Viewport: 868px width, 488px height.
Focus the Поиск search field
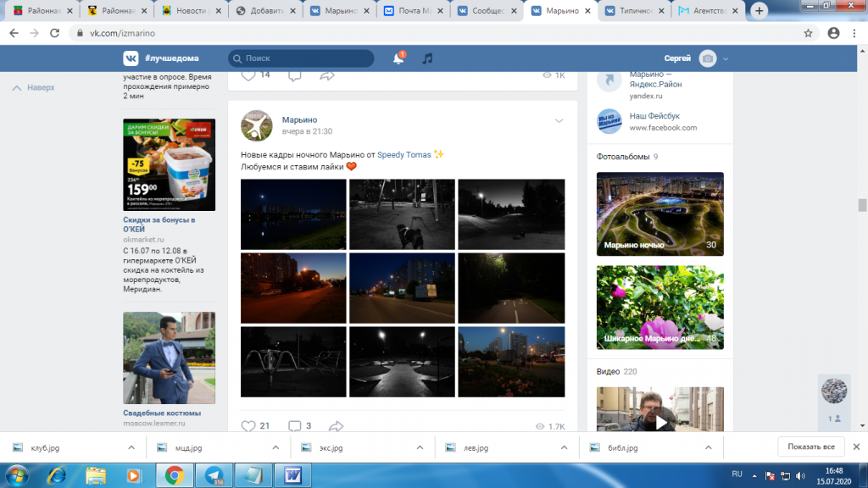[301, 58]
